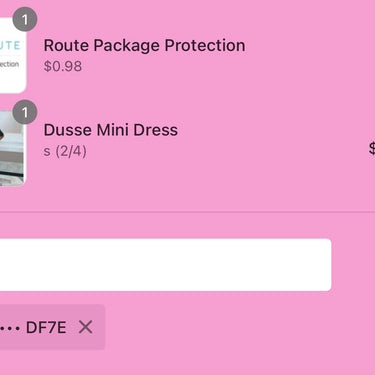Click the small caption inside Route thumbnail

click(9, 64)
